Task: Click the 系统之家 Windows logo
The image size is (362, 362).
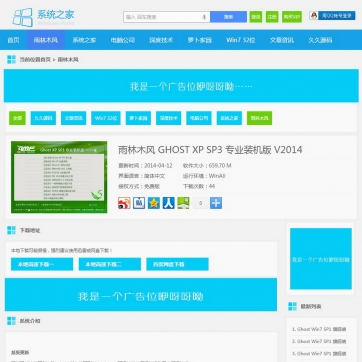Action: point(43,17)
